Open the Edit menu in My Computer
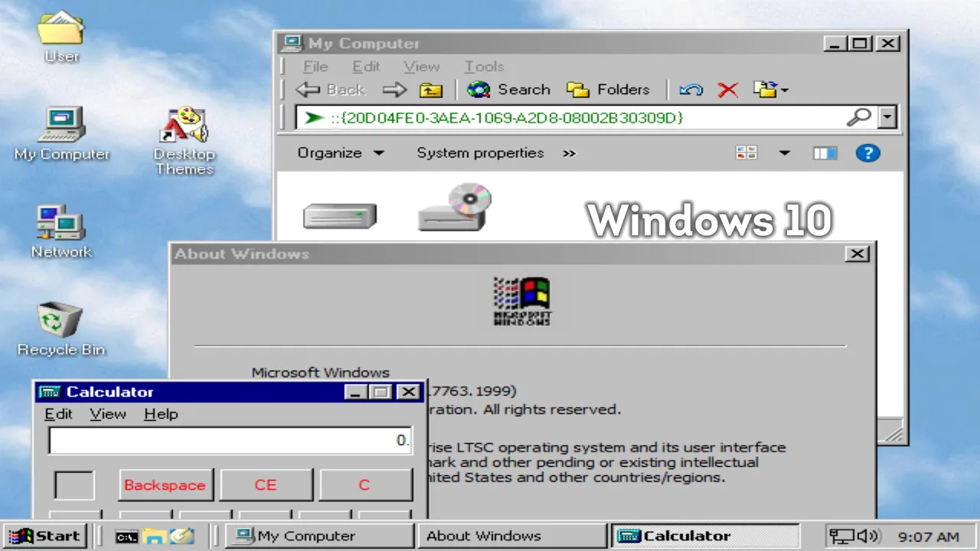 coord(366,67)
